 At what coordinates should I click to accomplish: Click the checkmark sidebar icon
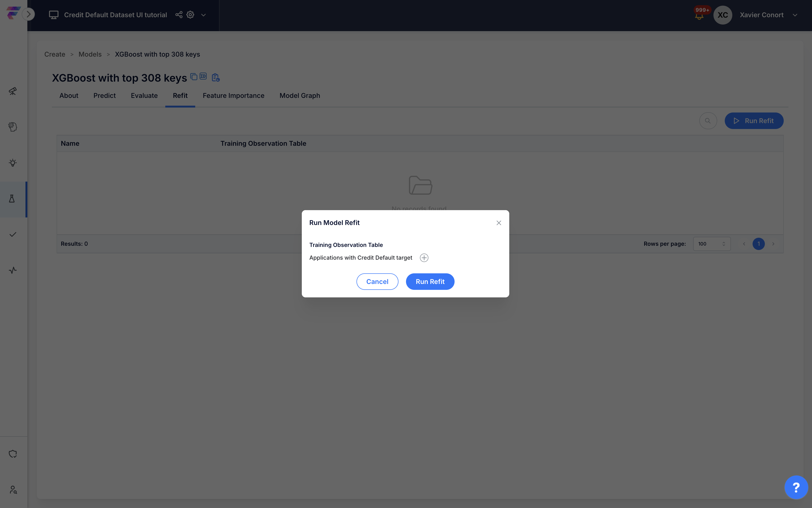[x=13, y=234]
